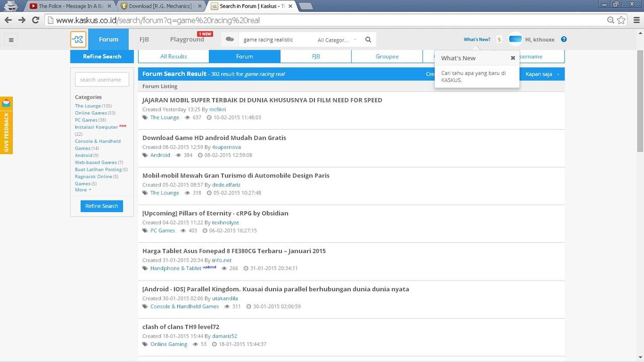Screen dimensions: 644x362
Task: Filter by Online Games category in sidebar
Action: point(91,113)
